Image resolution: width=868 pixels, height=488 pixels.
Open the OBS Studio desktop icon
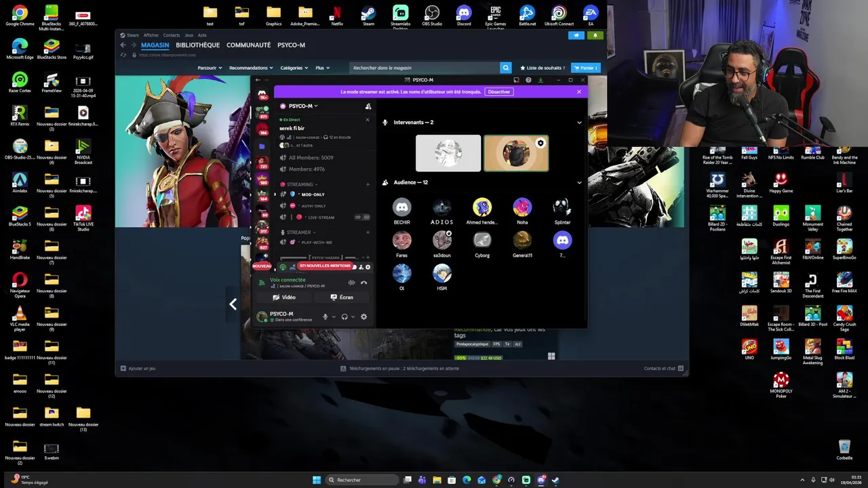tap(432, 16)
